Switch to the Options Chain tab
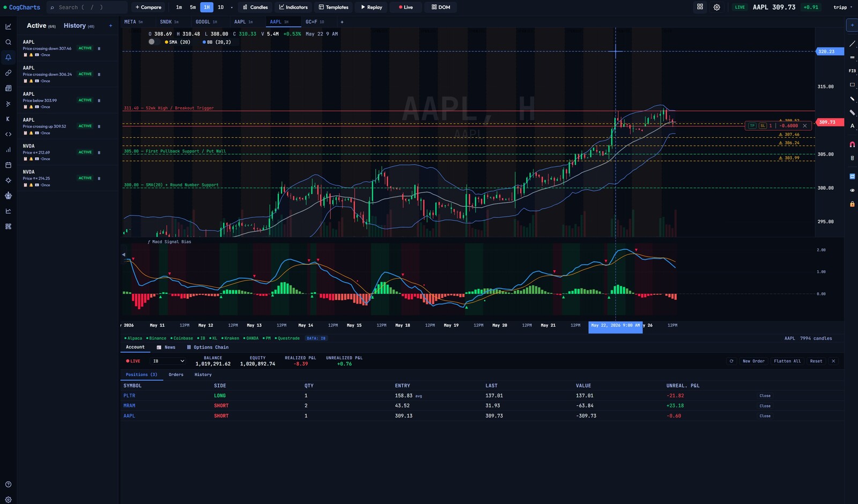This screenshot has height=504, width=858. tap(208, 347)
